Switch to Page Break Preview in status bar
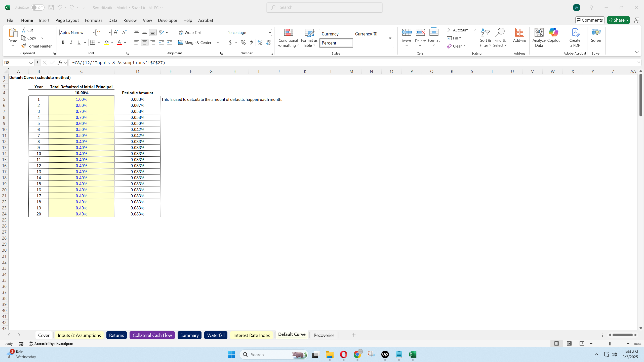This screenshot has height=362, width=644. coord(582,344)
